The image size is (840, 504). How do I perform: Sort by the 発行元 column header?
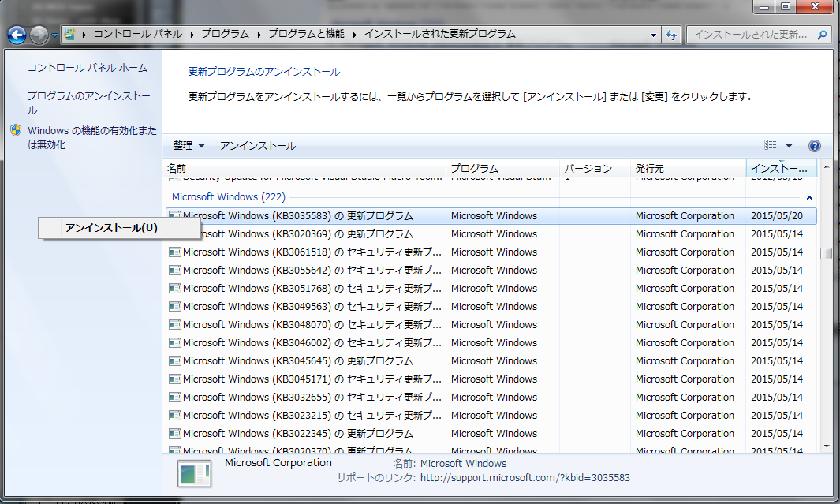coord(689,169)
